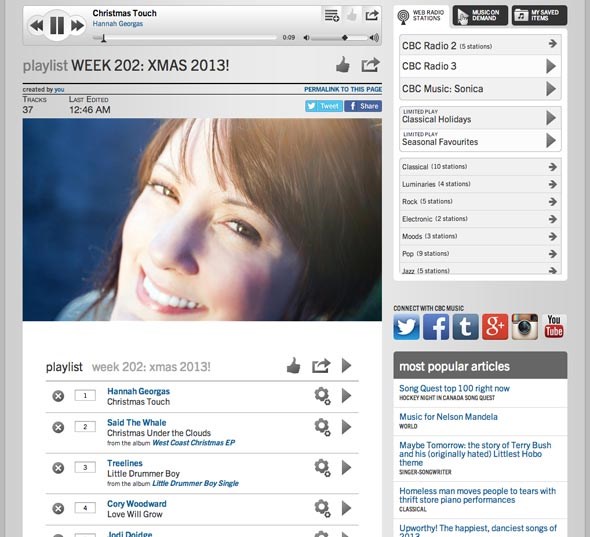Click the track progress bar
Viewport: 590px width, 537px height.
[184, 38]
